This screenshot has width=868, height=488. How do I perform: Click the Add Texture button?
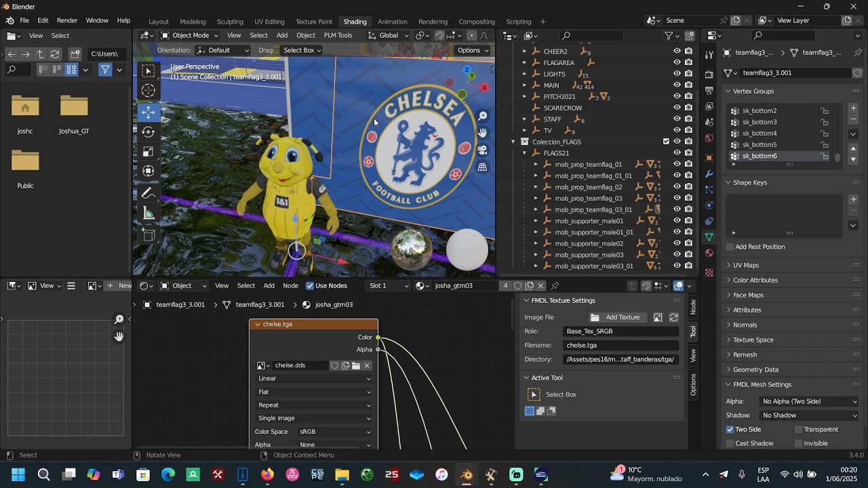coord(616,317)
